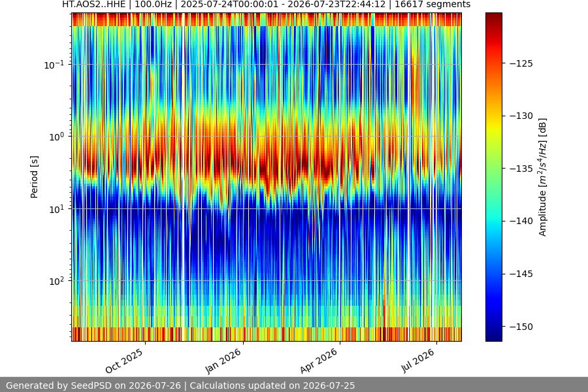Click the 'Calculations updated on 2026-07-25' text
The height and width of the screenshot is (392, 588).
[x=272, y=385]
